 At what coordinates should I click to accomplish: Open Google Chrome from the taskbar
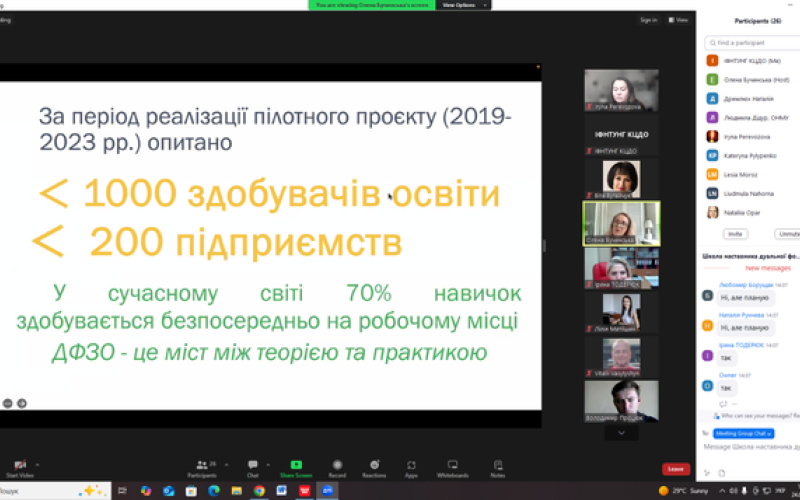pos(259,491)
